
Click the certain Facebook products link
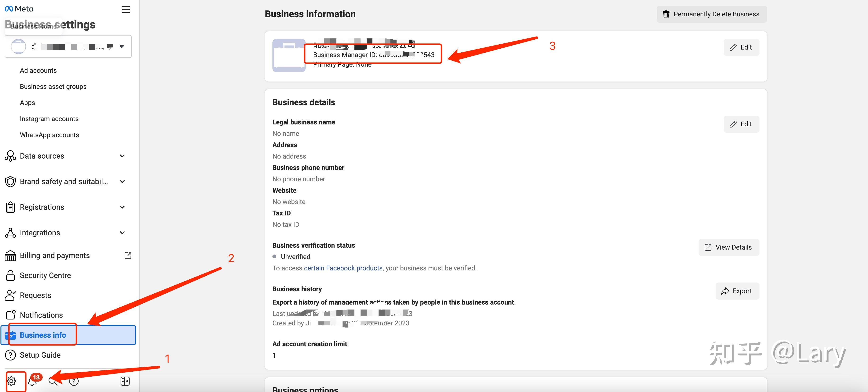pyautogui.click(x=343, y=268)
